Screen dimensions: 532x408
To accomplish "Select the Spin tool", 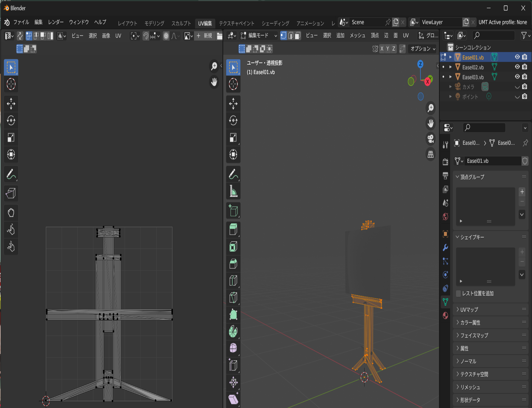I will point(233,331).
